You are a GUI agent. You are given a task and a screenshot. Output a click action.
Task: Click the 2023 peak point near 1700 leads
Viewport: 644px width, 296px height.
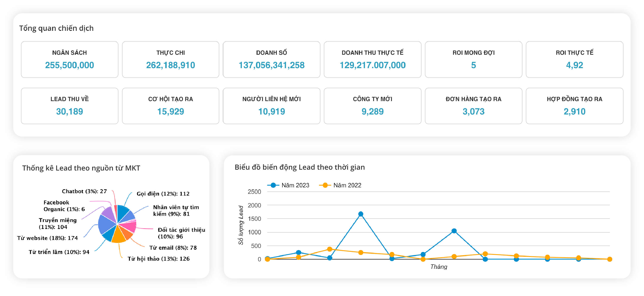[x=361, y=214]
